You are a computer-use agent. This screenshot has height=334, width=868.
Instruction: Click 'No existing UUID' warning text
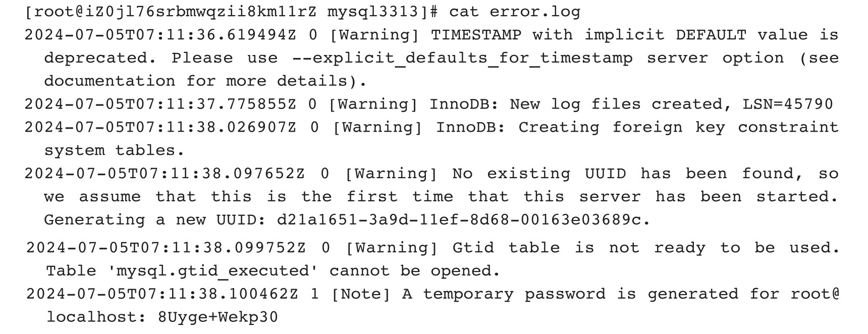[539, 174]
